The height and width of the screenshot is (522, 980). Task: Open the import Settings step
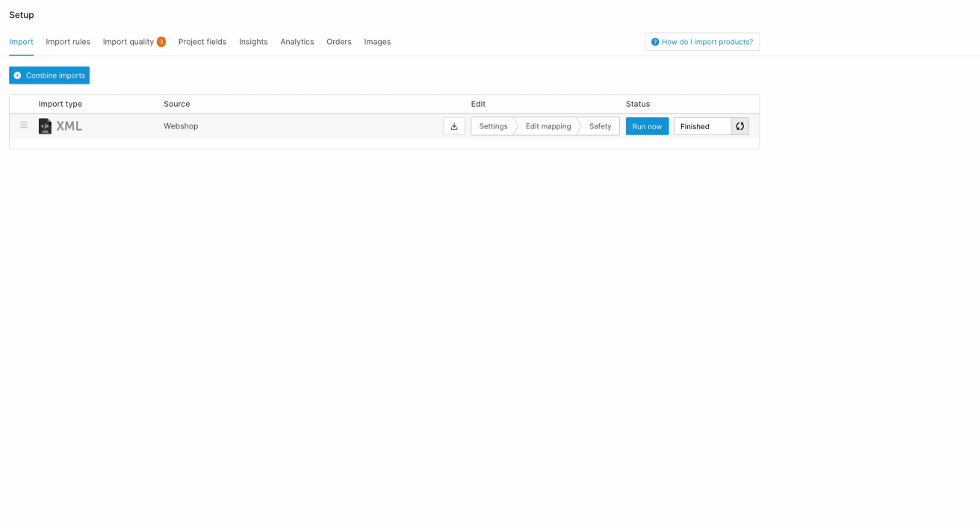pyautogui.click(x=493, y=126)
